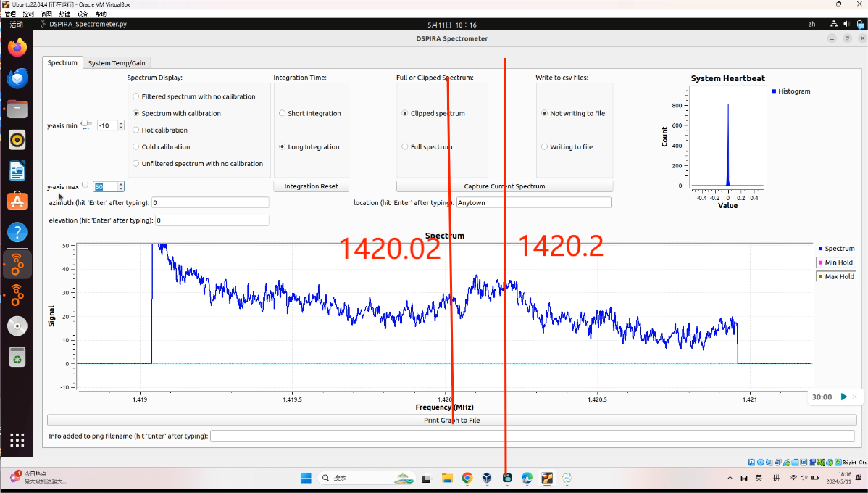Screen dimensions: 868x493
Task: Select Hot calibration radio button
Action: (136, 130)
